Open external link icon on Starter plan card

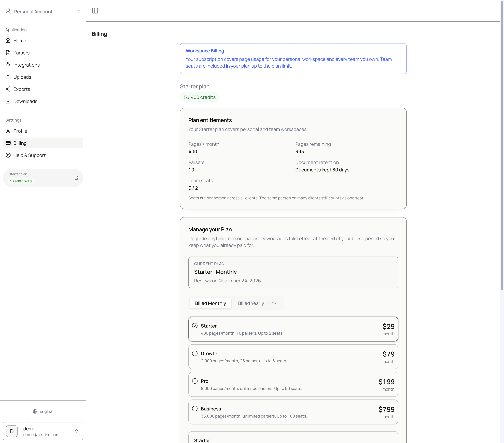pyautogui.click(x=76, y=178)
